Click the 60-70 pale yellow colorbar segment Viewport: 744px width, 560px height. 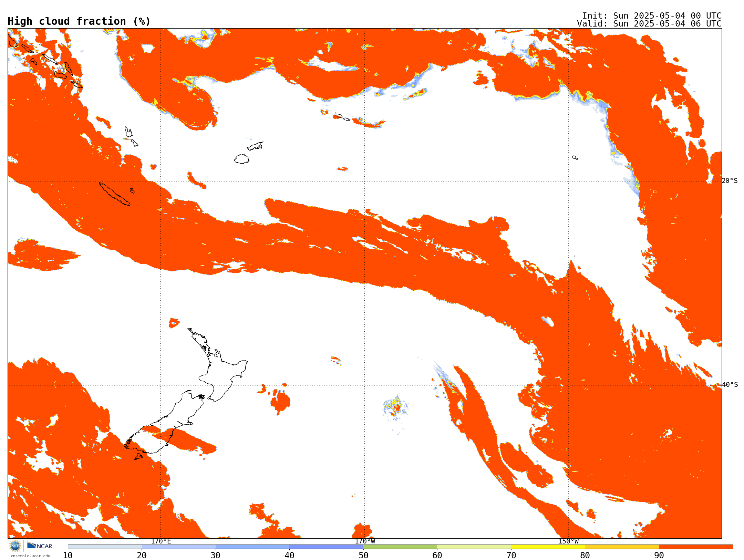tap(474, 547)
